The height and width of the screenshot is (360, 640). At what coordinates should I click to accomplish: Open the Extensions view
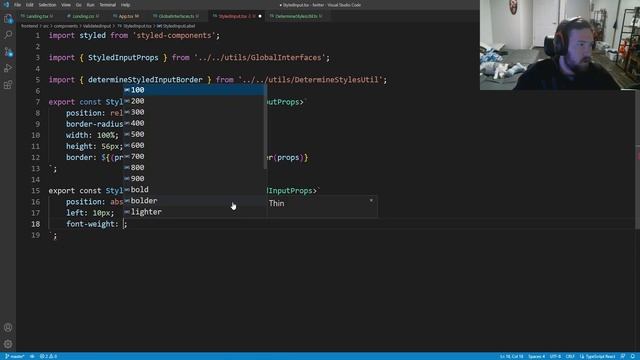(x=8, y=85)
